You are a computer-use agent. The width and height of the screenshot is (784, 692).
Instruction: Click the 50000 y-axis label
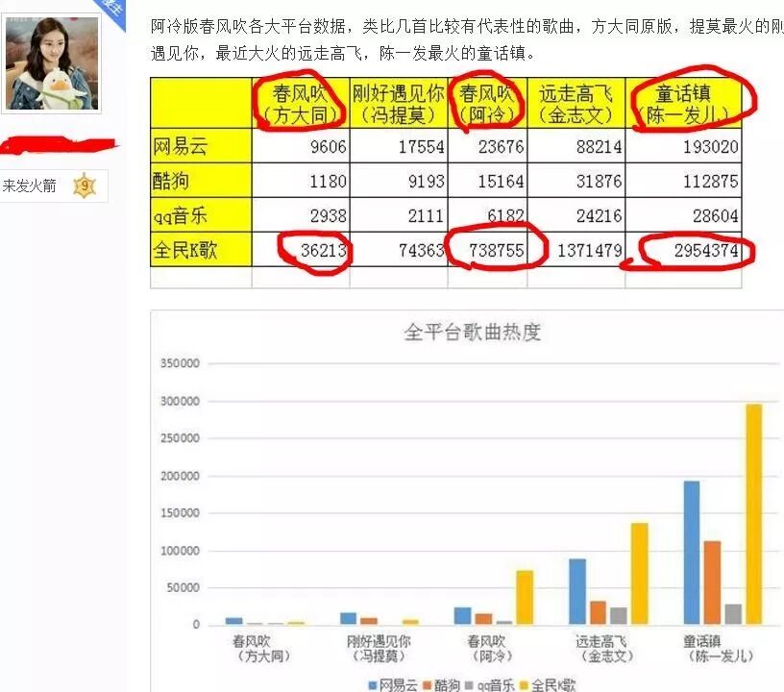point(183,588)
